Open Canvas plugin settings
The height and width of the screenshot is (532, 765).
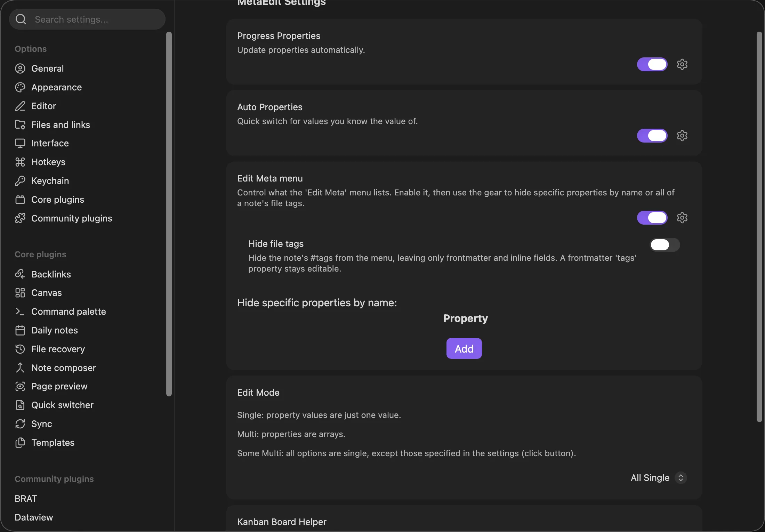(x=47, y=293)
